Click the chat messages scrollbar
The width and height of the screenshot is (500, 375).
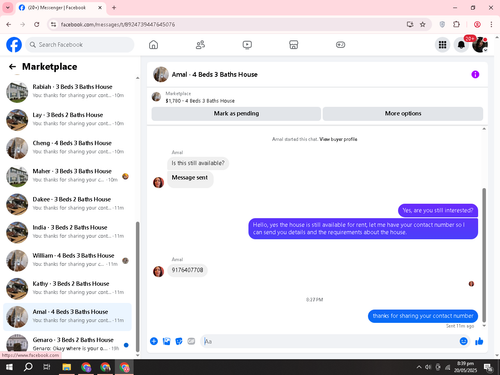[x=484, y=255]
